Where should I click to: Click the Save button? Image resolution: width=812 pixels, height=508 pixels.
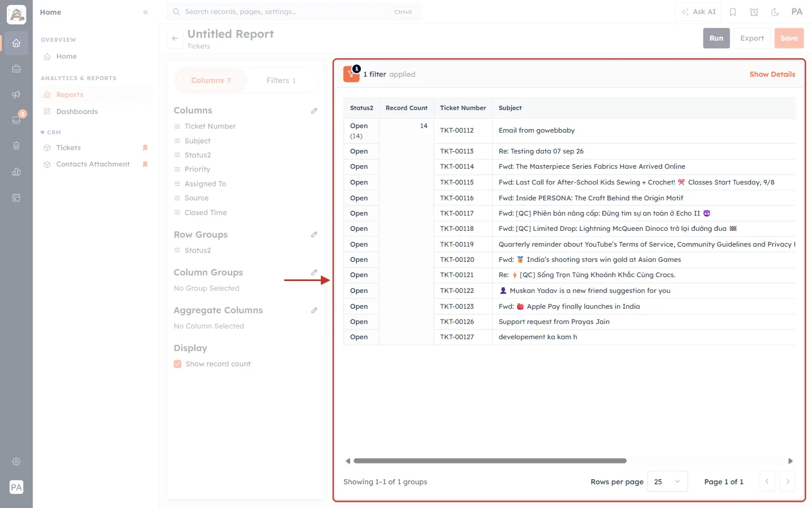point(789,38)
